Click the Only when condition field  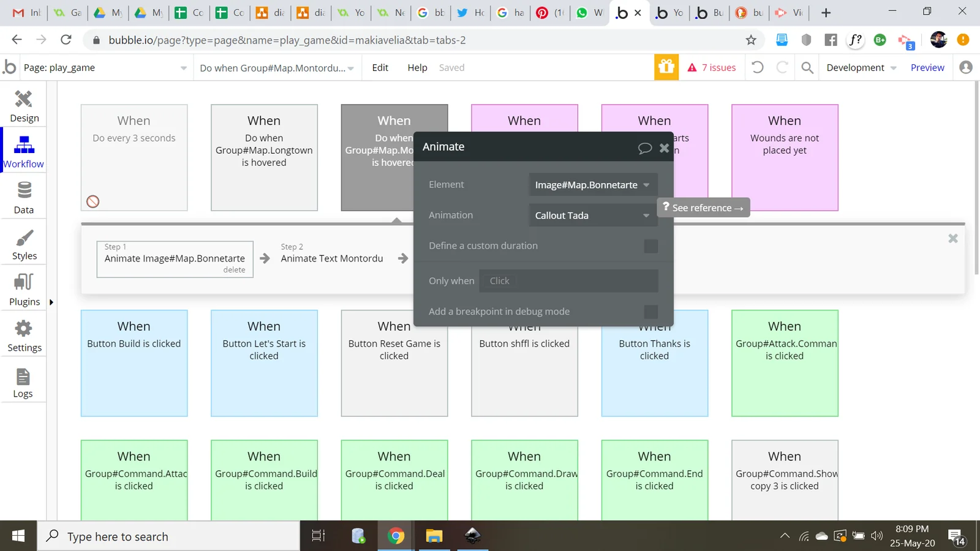tap(568, 281)
